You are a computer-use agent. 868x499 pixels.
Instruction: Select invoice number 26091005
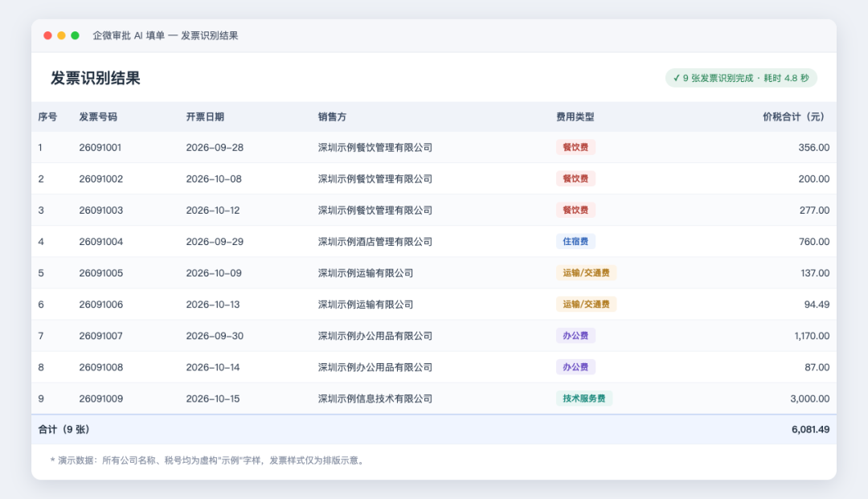click(x=100, y=273)
